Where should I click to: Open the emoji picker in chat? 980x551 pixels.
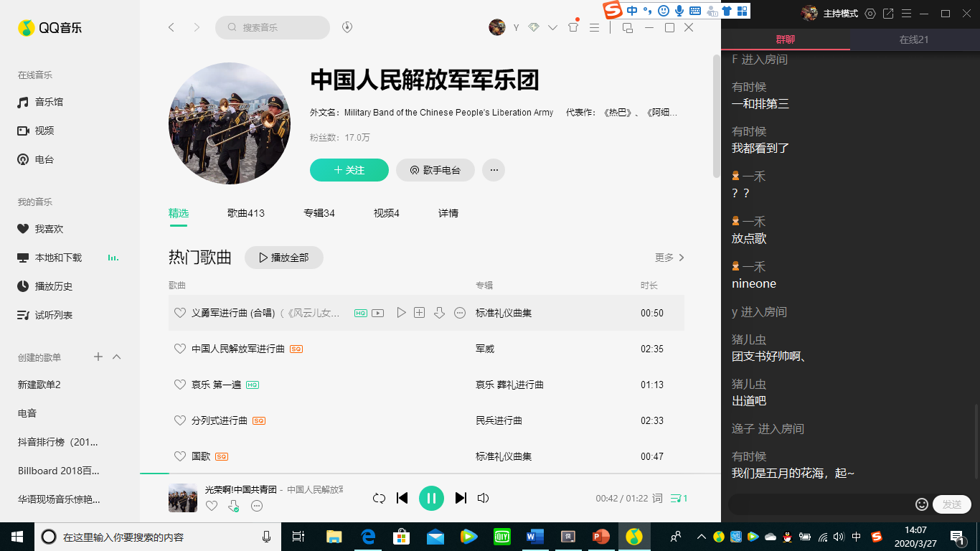pos(922,504)
